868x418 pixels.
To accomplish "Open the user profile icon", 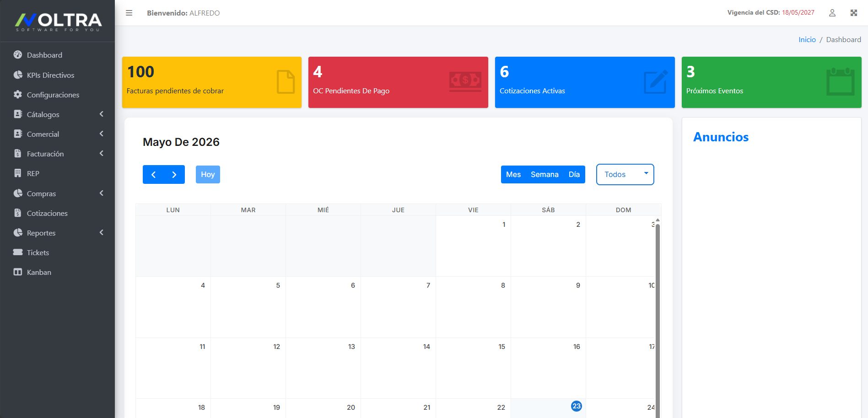I will coord(832,13).
